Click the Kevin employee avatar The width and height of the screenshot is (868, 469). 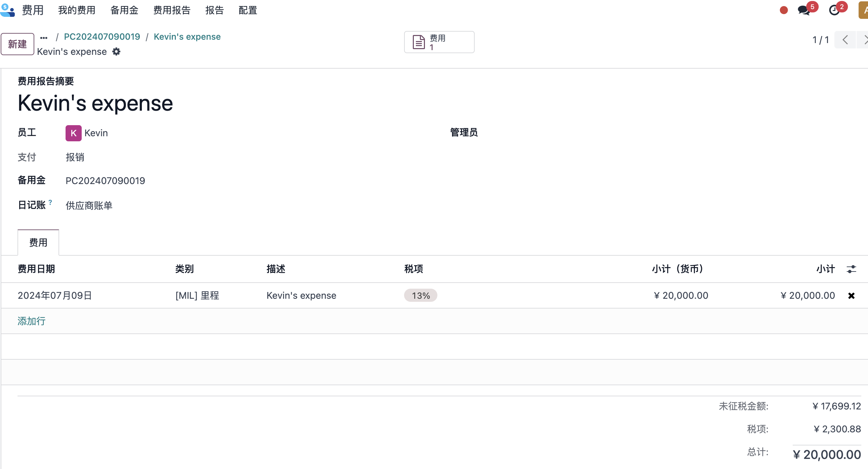click(x=74, y=133)
